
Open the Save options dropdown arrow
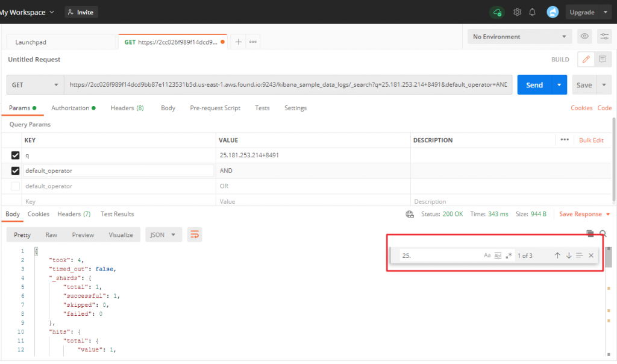click(604, 84)
